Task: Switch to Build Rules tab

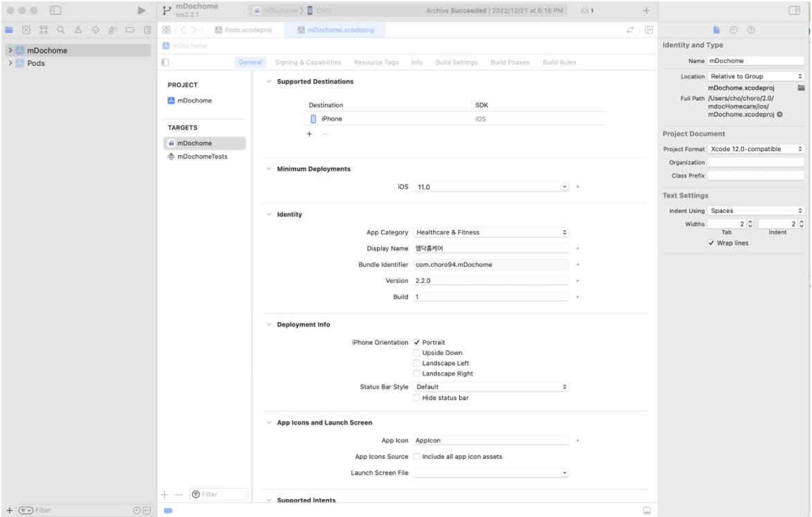Action: [x=559, y=62]
